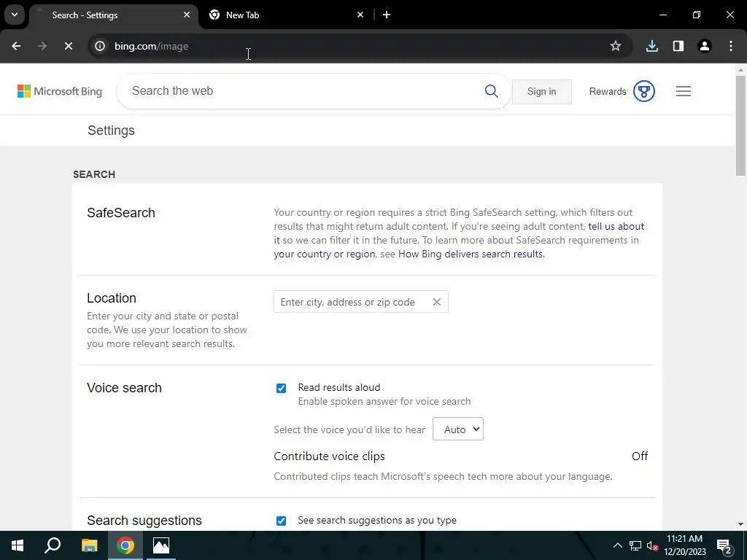Uncheck Read results aloud checkbox
The height and width of the screenshot is (560, 747).
point(281,388)
